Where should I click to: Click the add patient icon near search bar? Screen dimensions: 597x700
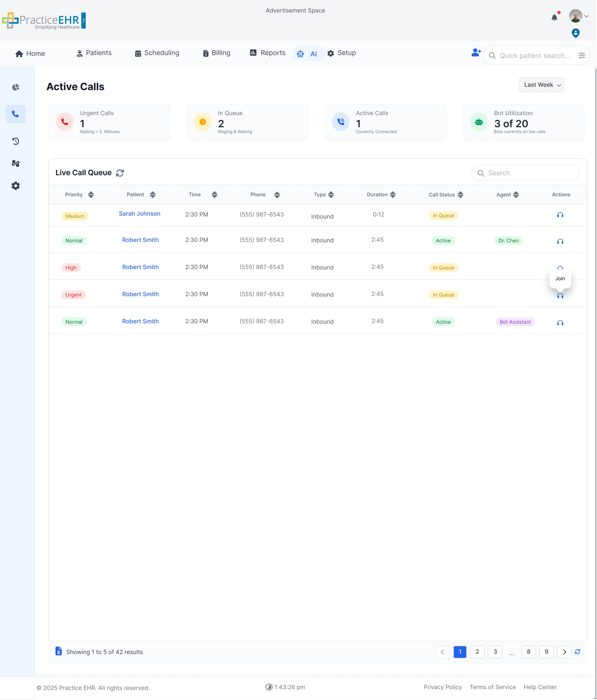pyautogui.click(x=476, y=53)
